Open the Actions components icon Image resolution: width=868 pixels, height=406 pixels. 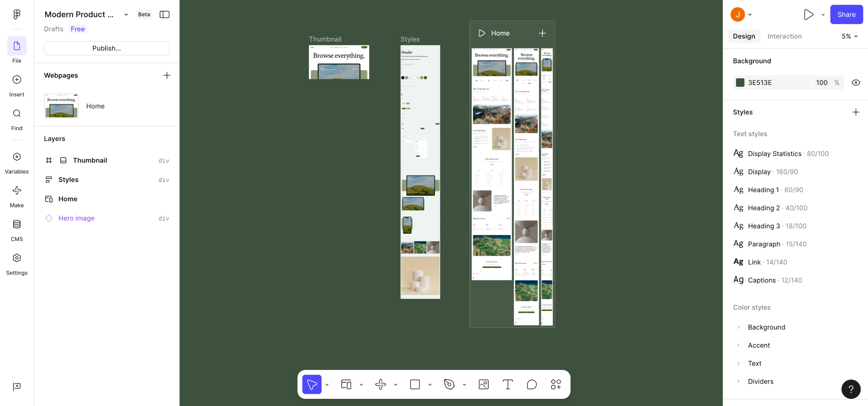coord(556,384)
